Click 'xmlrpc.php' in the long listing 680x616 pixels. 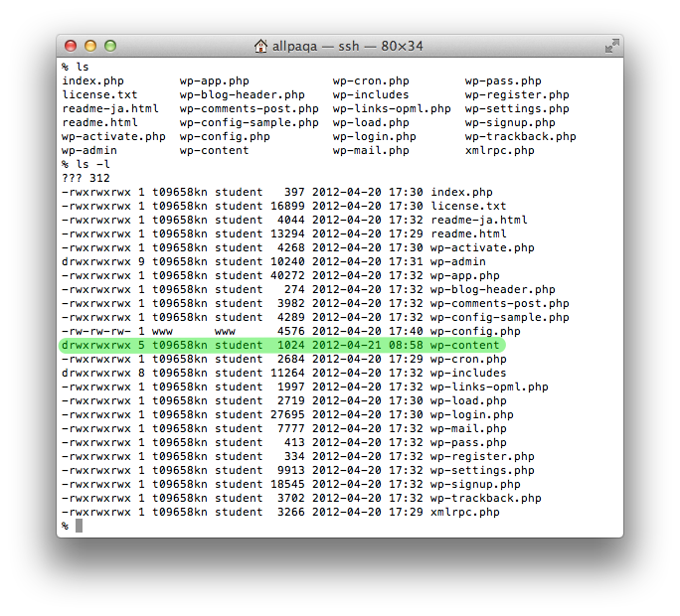pos(465,512)
